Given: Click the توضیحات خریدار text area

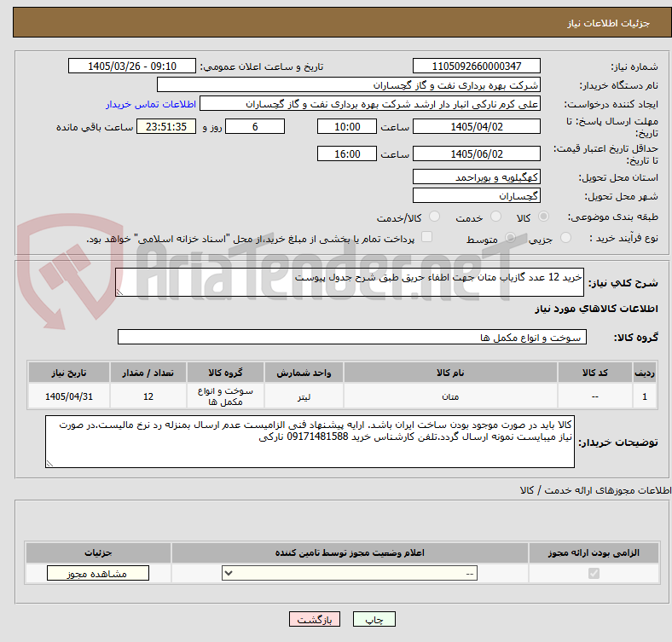Looking at the screenshot, I should tap(310, 442).
